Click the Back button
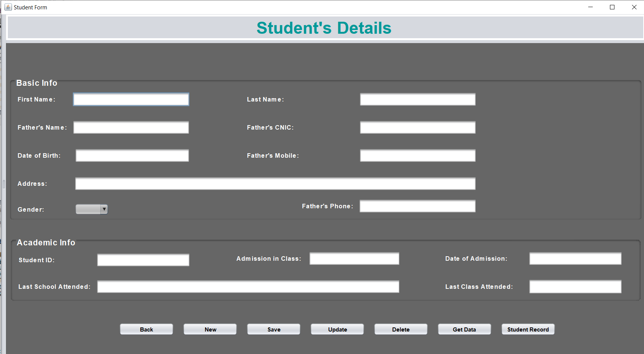 click(146, 329)
